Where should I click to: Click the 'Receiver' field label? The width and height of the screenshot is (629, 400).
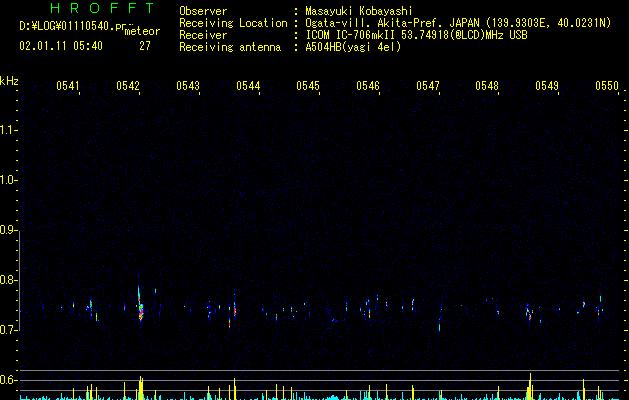(203, 35)
